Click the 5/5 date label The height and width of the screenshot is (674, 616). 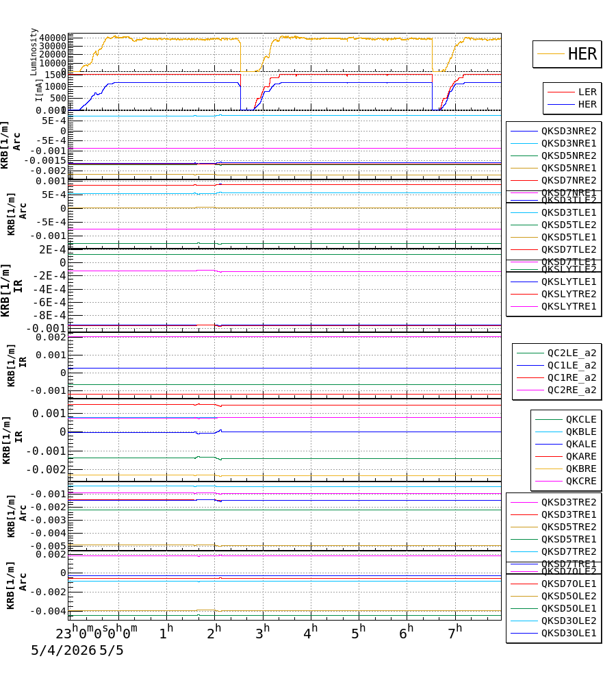coord(112,650)
